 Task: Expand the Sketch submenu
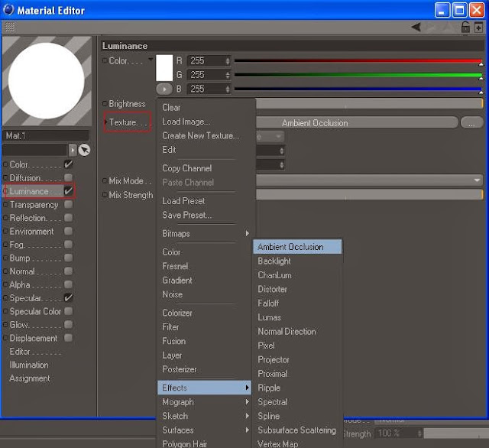coord(206,416)
